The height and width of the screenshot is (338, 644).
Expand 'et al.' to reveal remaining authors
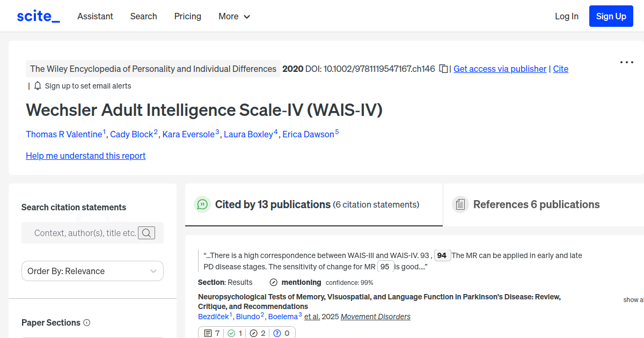pos(312,317)
